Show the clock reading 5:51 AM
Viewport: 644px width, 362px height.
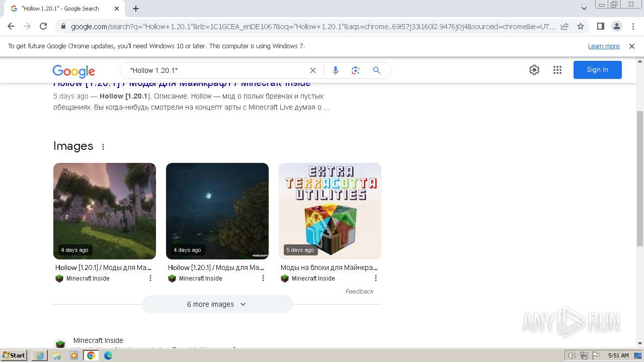(x=618, y=355)
